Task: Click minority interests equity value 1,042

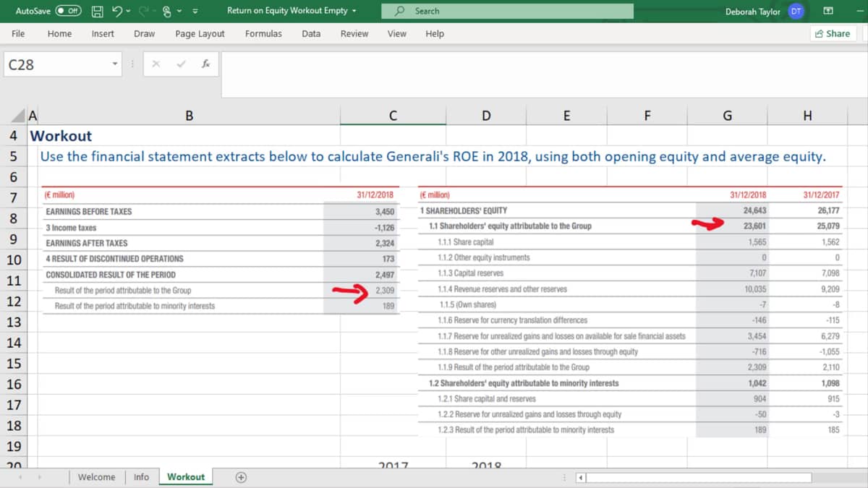Action: pyautogui.click(x=757, y=383)
